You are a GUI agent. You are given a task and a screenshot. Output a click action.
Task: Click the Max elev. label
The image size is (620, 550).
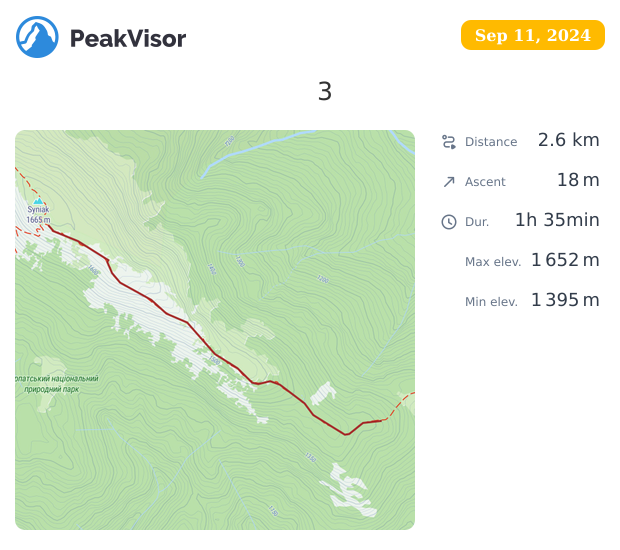(x=493, y=262)
